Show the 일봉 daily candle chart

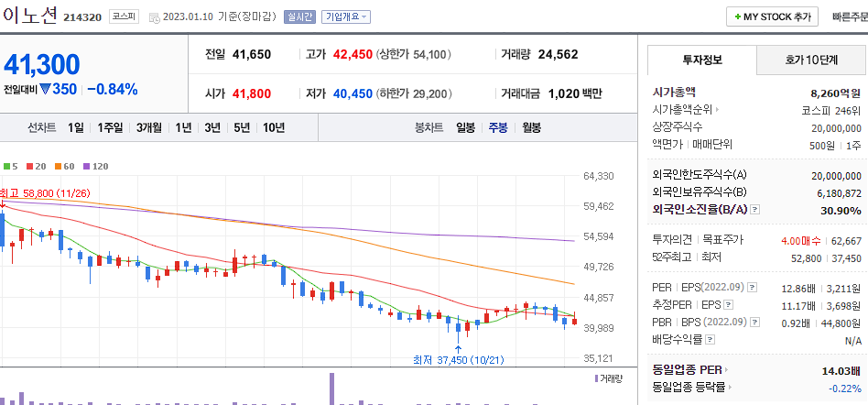point(465,128)
